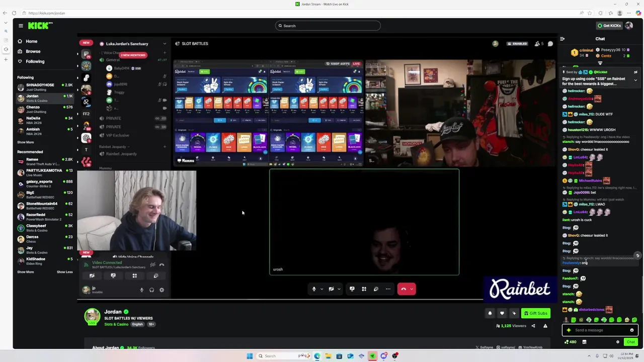Open the SHNAGGYHOSE channel in Following
This screenshot has height=362, width=644.
click(x=44, y=87)
